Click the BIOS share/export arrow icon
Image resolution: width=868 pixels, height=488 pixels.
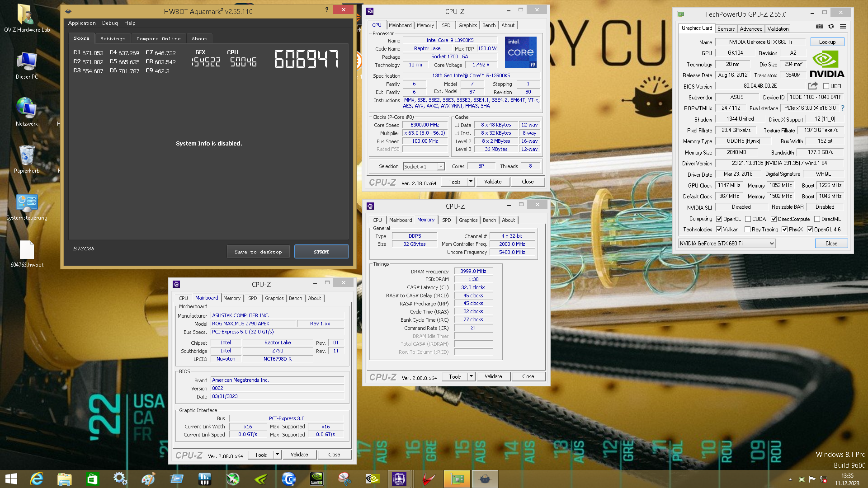click(x=813, y=85)
